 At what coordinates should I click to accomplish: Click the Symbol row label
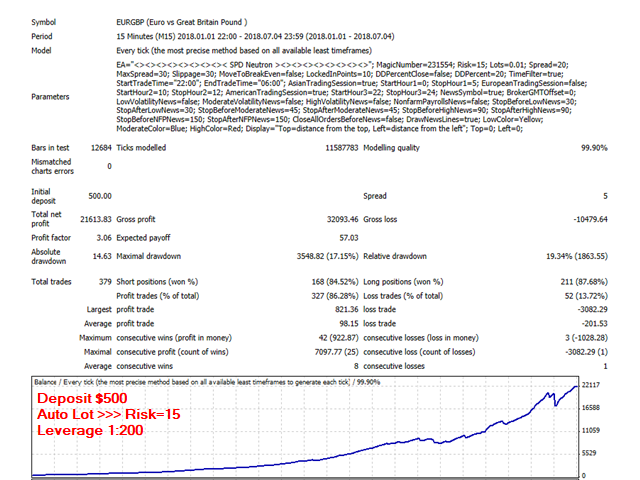tap(44, 22)
